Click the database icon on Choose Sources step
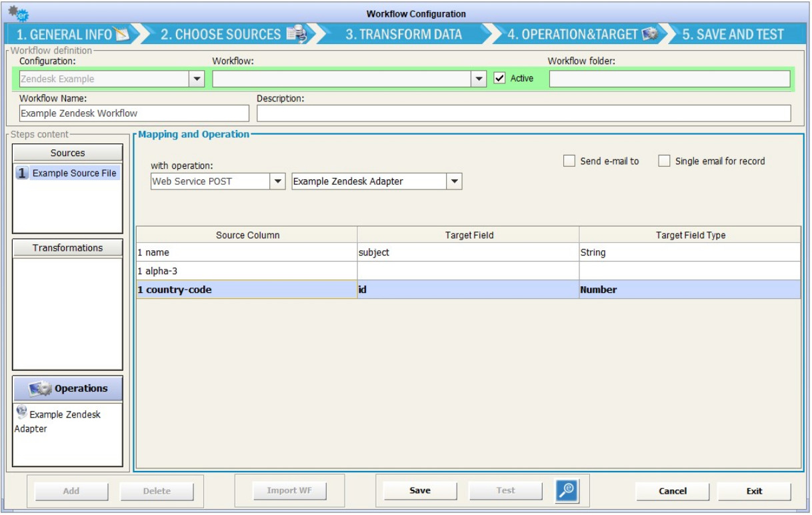 click(x=296, y=34)
